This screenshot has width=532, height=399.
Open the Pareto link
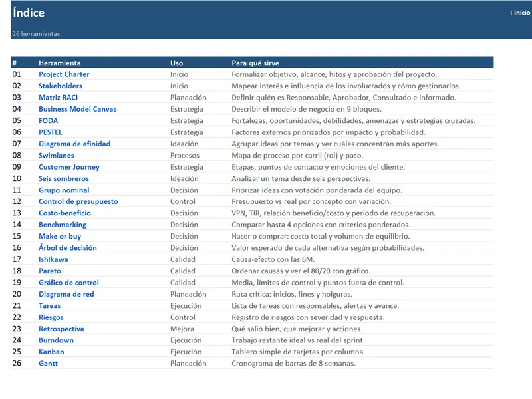point(49,271)
